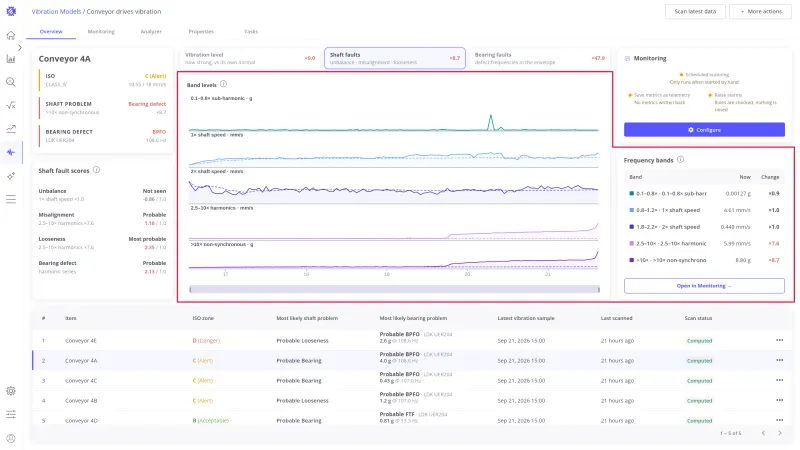Open the bar chart dashboards icon
The image size is (800, 450).
pos(11,59)
